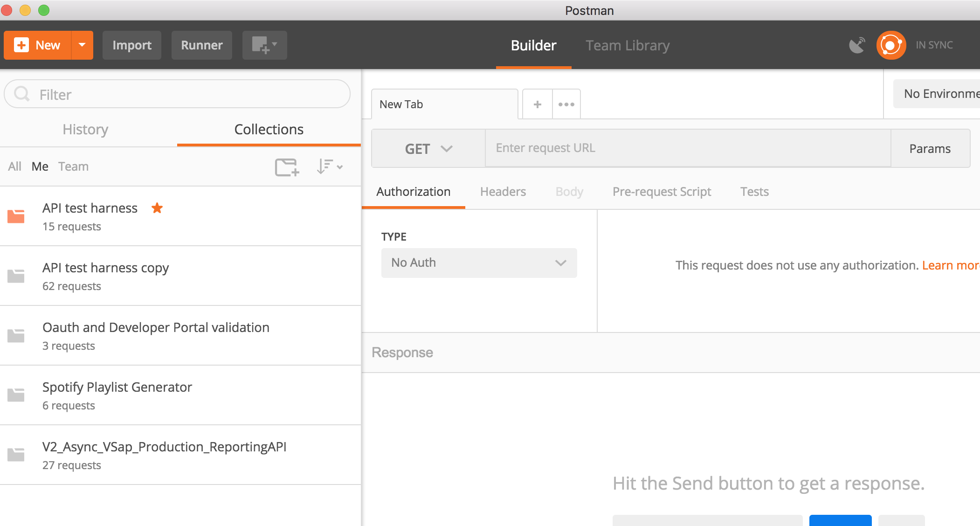Image resolution: width=980 pixels, height=526 pixels.
Task: Open the sync account menu
Action: [x=890, y=45]
